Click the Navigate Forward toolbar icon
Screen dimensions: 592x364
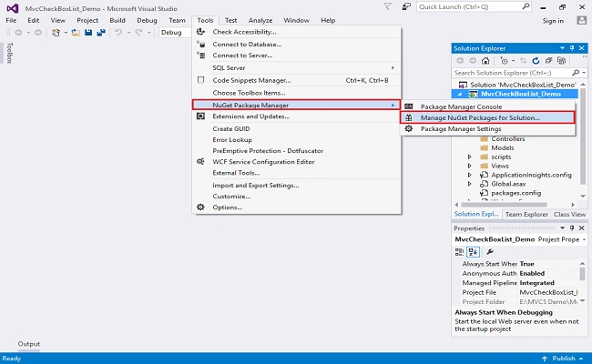tap(38, 33)
